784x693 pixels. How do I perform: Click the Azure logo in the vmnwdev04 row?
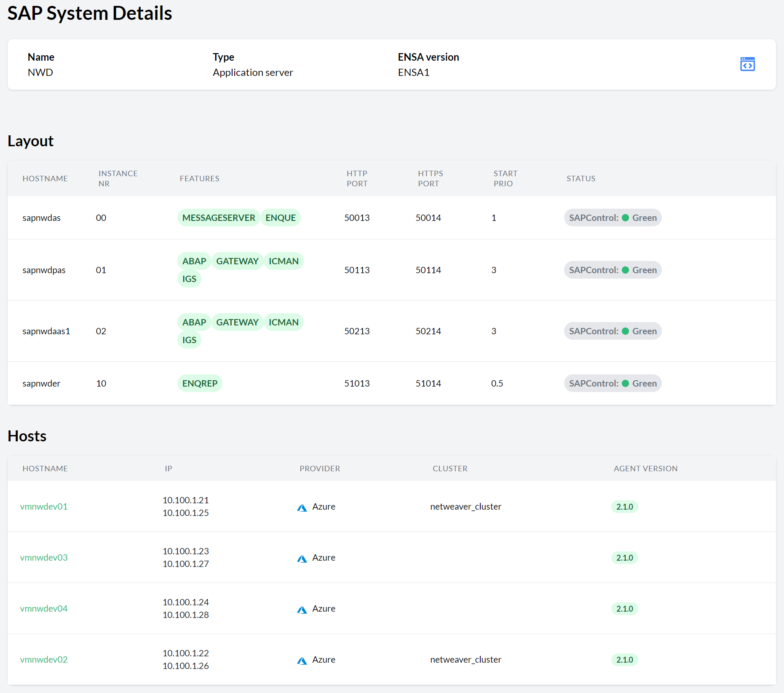point(302,610)
